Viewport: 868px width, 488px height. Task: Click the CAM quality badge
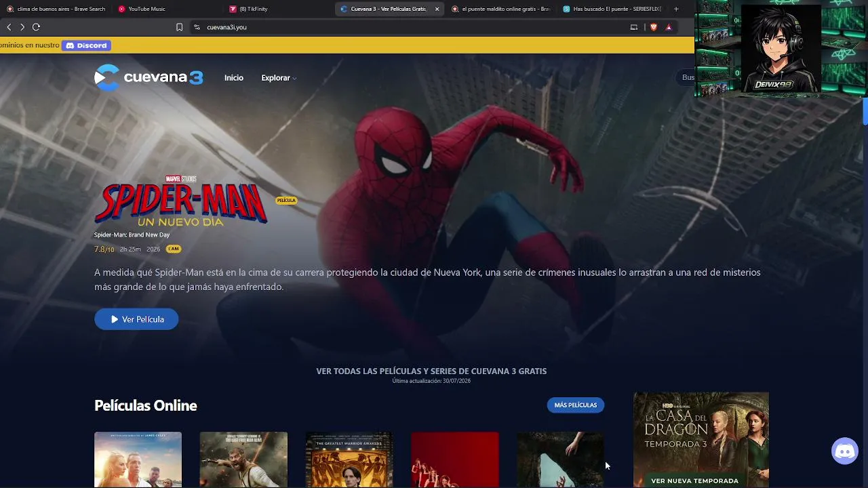click(174, 249)
